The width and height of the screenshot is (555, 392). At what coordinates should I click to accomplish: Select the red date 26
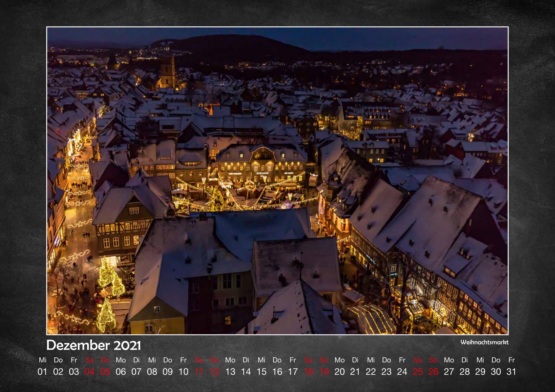point(433,371)
